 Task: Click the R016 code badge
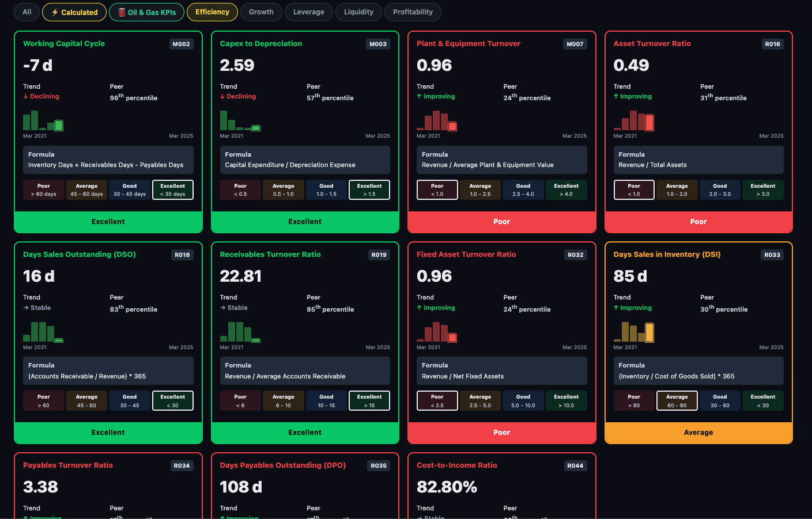(x=772, y=44)
